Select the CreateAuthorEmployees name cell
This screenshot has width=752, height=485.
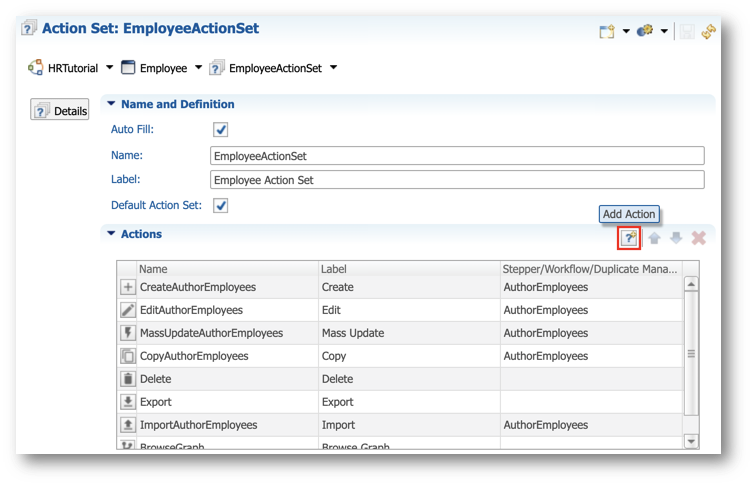pos(228,287)
